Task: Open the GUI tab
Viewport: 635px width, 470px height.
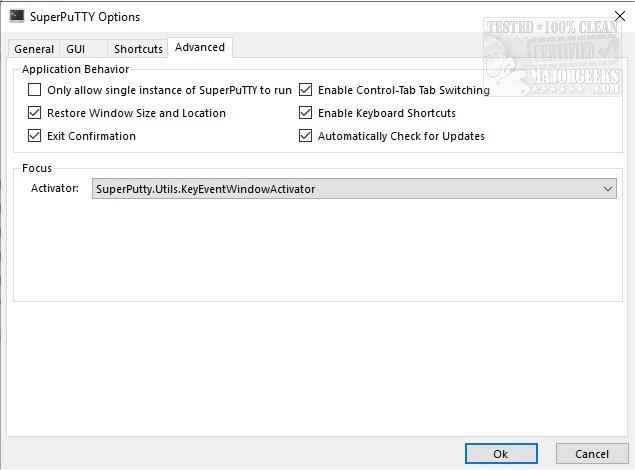Action: tap(76, 49)
